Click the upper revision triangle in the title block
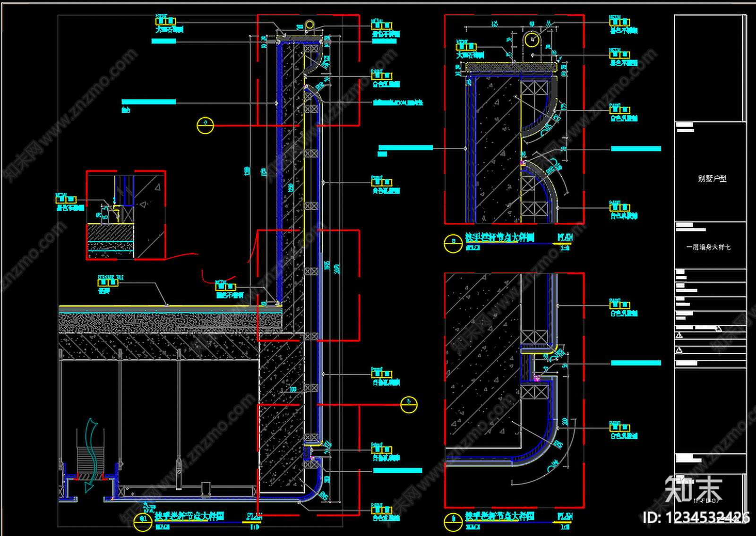Viewport: 756px width, 536px height. point(679,335)
